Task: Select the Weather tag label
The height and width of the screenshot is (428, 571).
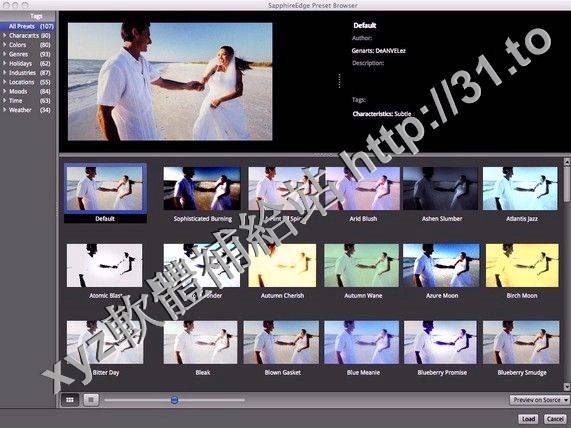Action: 20,110
